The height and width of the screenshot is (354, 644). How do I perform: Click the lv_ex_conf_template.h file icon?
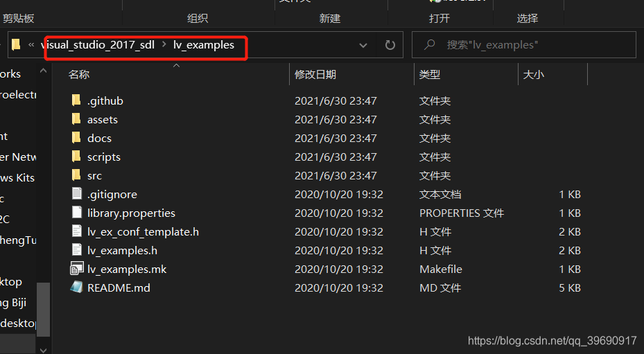[77, 231]
